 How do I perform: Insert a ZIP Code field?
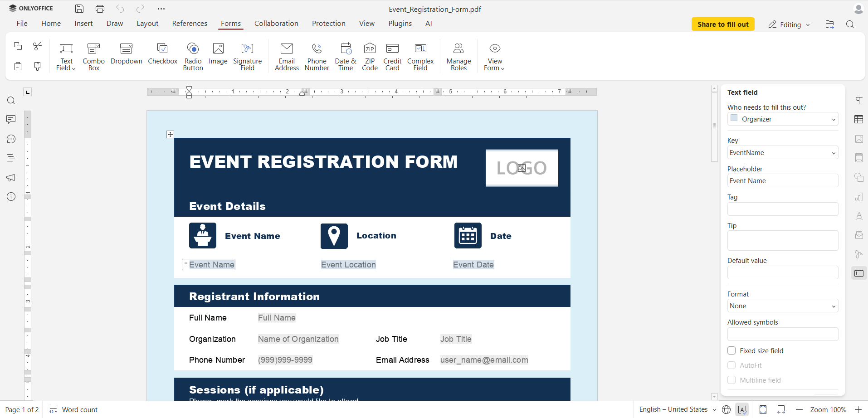click(x=370, y=57)
